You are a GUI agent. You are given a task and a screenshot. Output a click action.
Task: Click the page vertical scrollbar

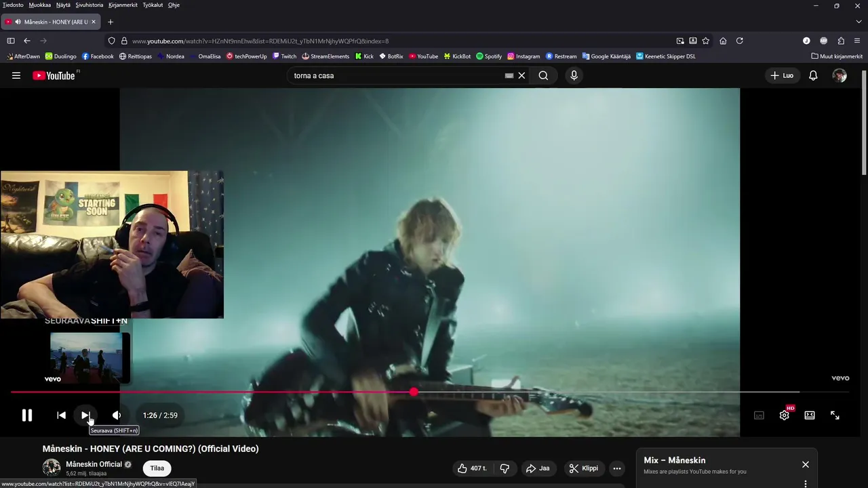(863, 122)
